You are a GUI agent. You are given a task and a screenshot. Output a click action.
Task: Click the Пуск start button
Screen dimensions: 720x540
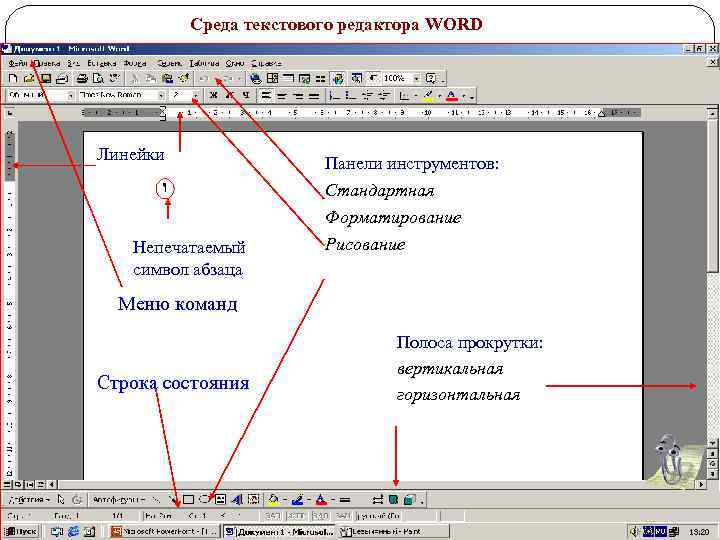[21, 531]
